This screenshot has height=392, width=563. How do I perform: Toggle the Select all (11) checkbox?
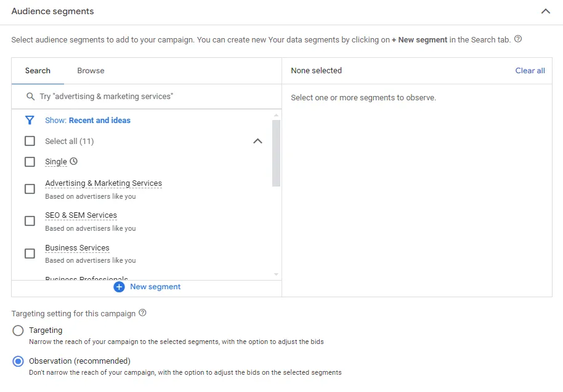(x=30, y=141)
